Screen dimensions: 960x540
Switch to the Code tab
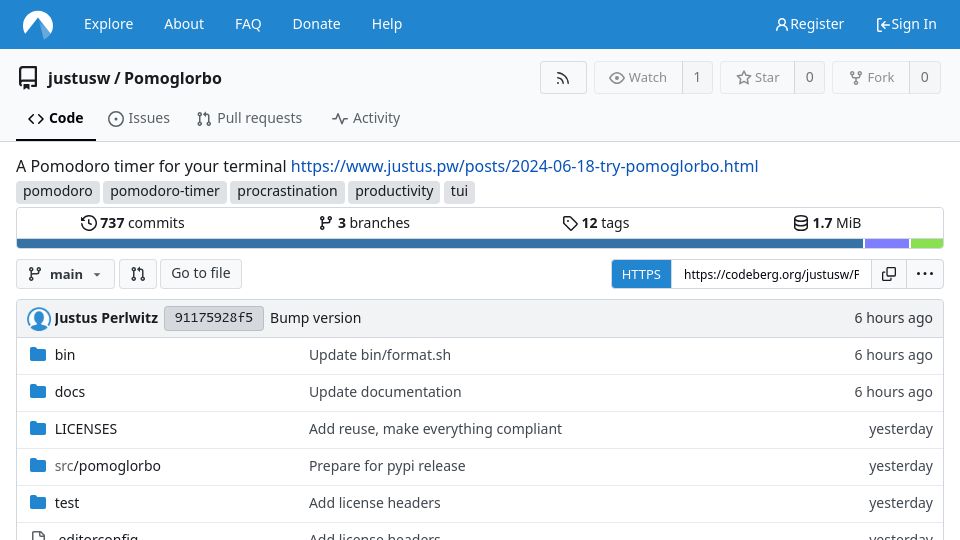click(x=56, y=118)
